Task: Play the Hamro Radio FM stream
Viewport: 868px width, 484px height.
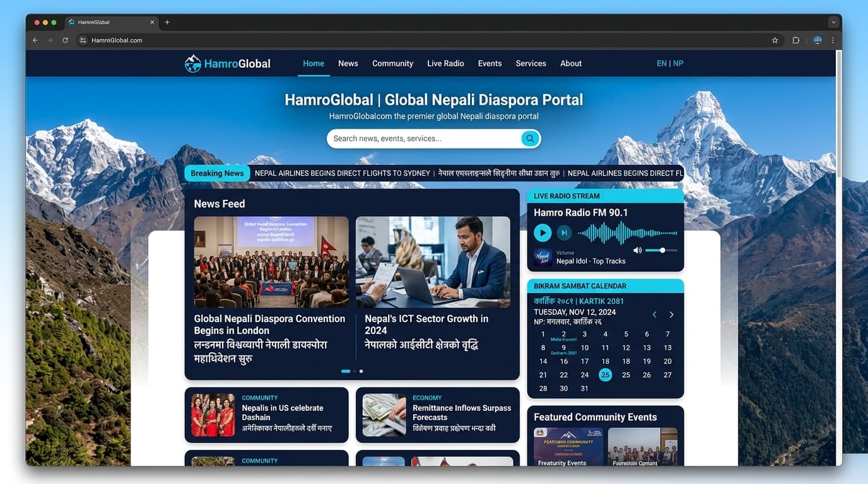Action: click(x=542, y=233)
